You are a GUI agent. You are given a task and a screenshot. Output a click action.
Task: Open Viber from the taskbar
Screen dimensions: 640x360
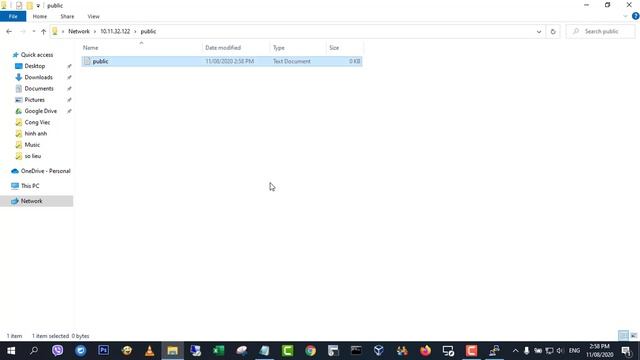(58, 351)
